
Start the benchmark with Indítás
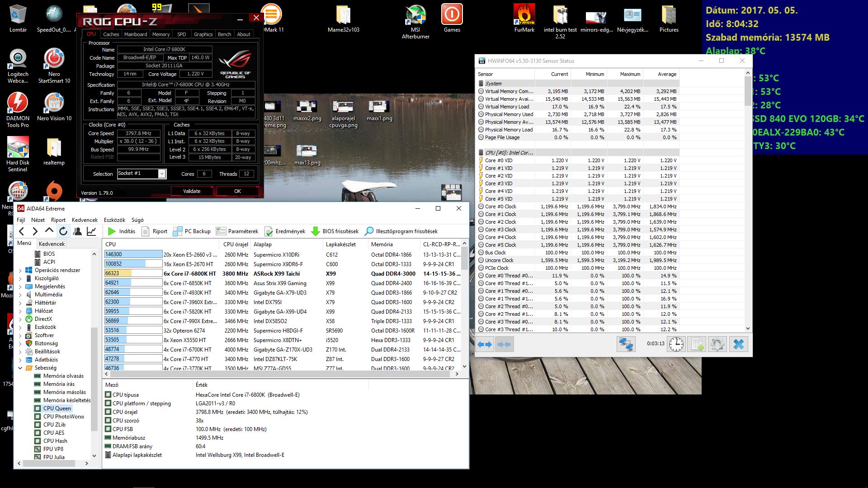[122, 231]
